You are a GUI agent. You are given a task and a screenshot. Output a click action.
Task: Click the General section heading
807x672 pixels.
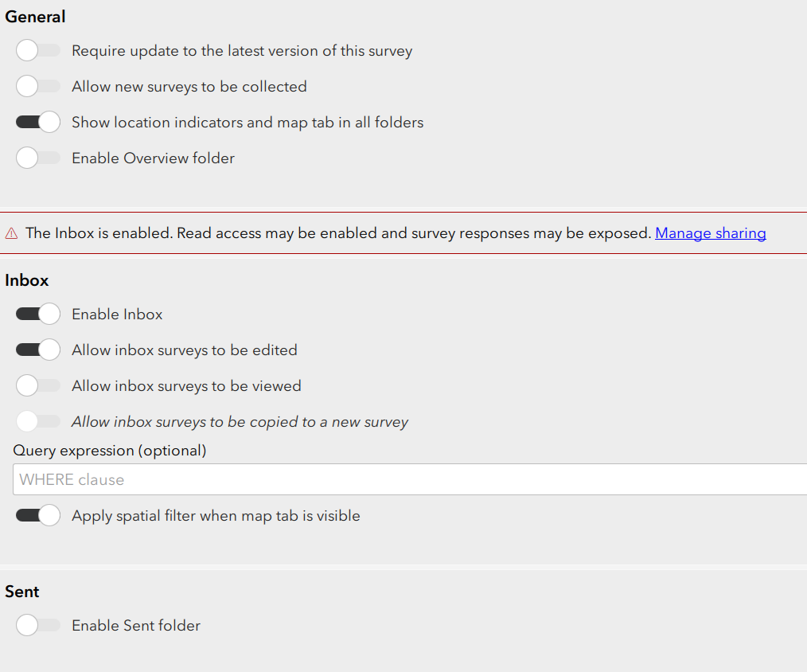point(35,16)
